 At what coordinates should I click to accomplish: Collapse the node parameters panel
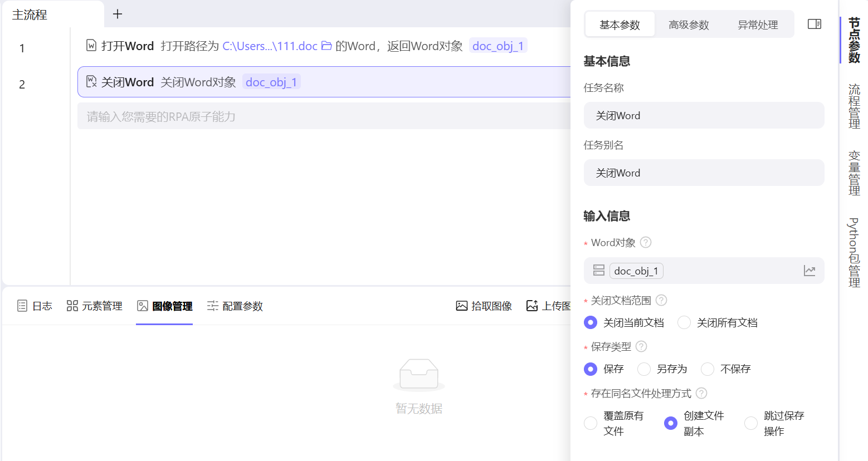click(814, 24)
